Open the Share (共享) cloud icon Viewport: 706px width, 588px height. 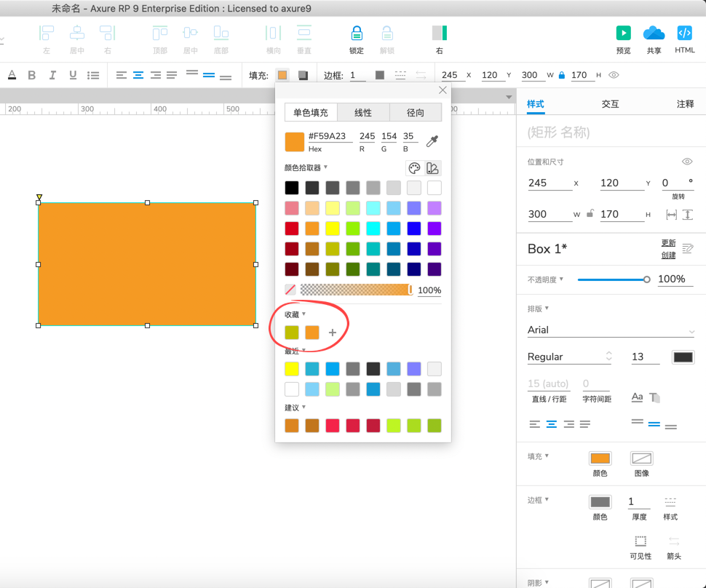(x=654, y=33)
